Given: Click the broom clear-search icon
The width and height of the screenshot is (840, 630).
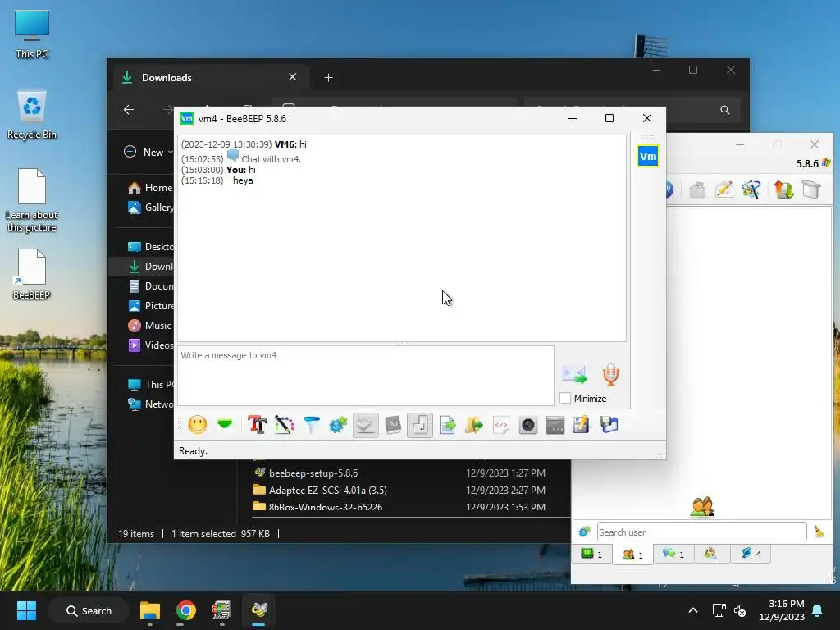Looking at the screenshot, I should pos(819,532).
